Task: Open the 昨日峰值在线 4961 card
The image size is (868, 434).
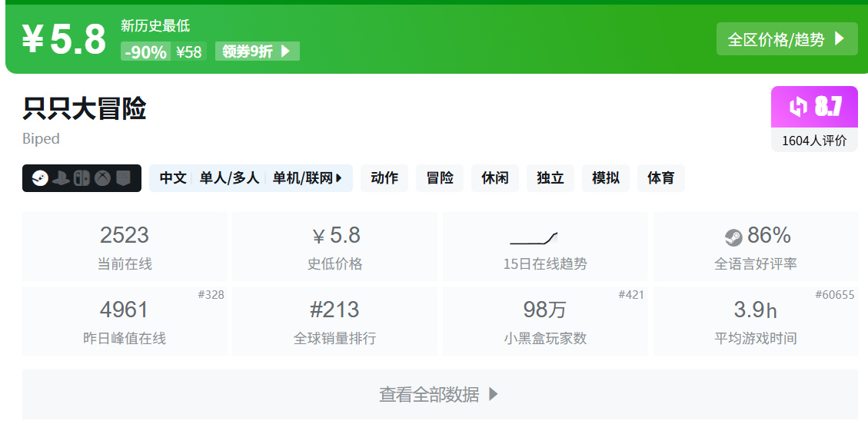Action: (x=125, y=321)
